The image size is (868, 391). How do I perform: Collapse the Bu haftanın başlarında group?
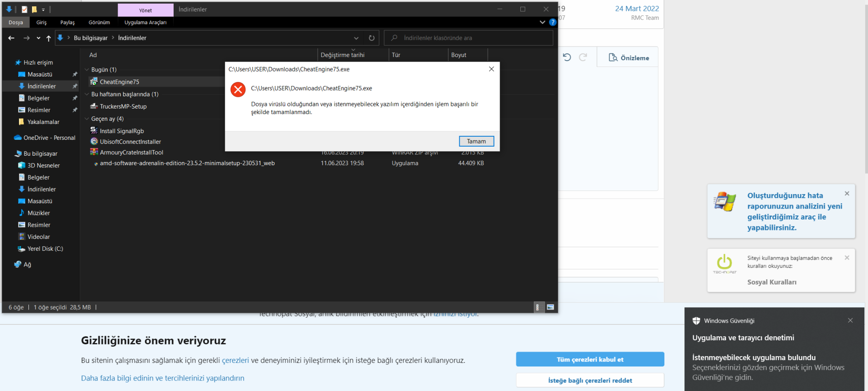(x=87, y=94)
